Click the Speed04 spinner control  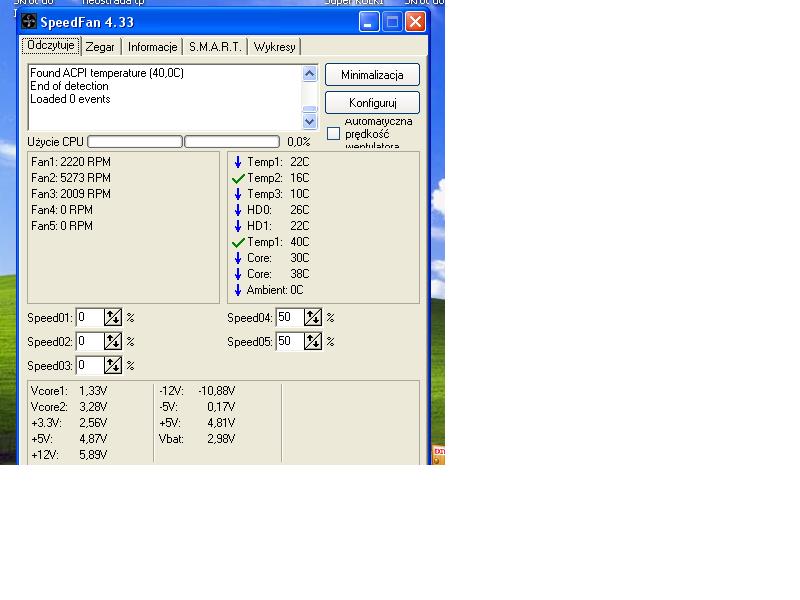click(x=313, y=317)
